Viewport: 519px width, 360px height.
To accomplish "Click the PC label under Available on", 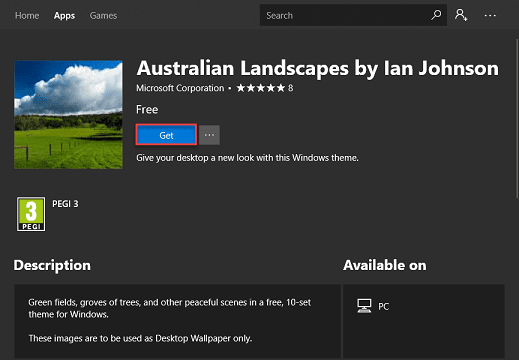I will click(383, 306).
